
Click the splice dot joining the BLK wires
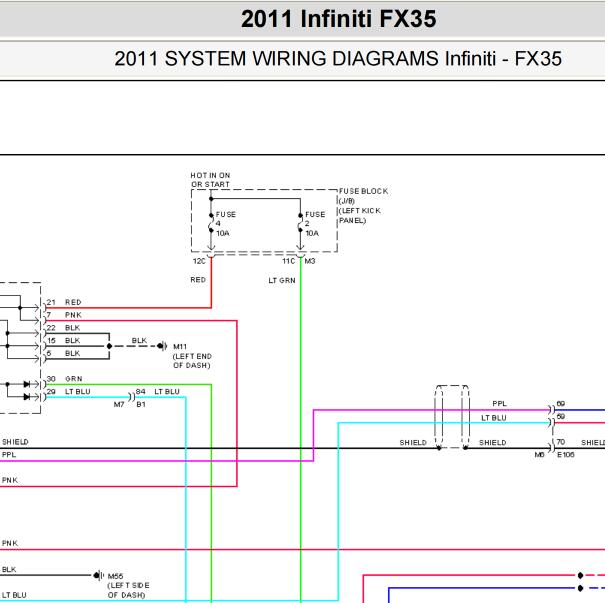point(109,346)
